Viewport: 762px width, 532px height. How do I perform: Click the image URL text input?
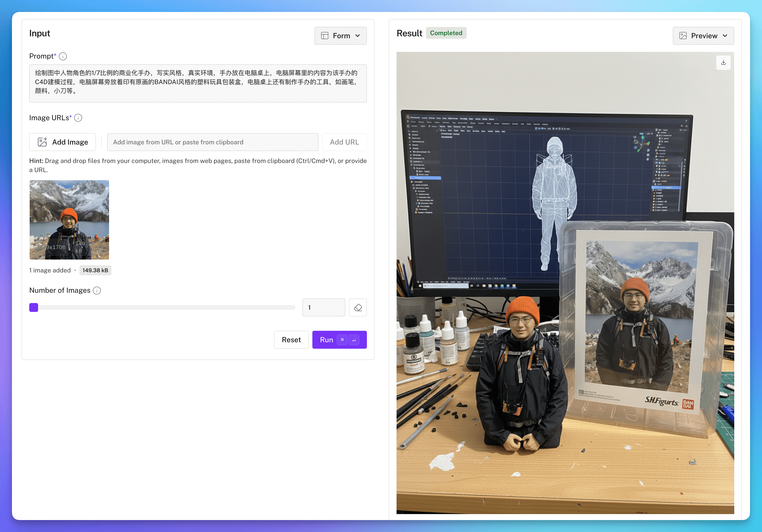212,142
